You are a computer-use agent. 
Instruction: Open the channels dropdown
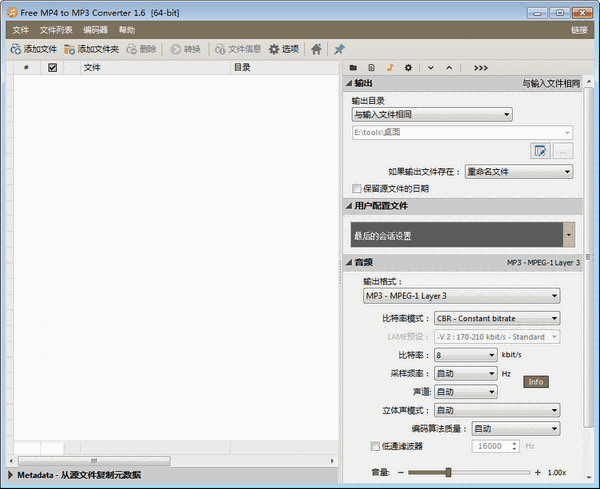466,392
